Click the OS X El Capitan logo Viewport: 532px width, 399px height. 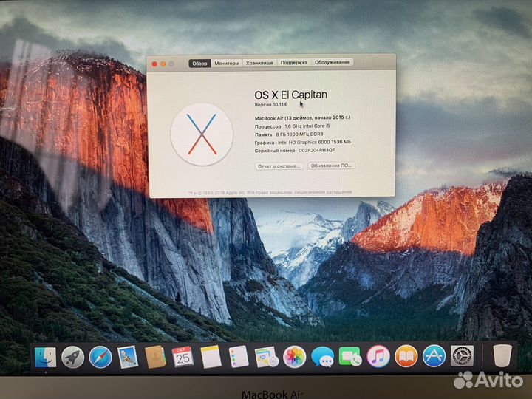point(202,134)
